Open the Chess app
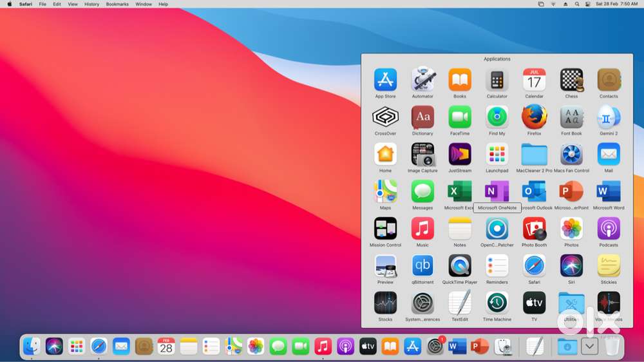This screenshot has height=362, width=644. click(571, 80)
